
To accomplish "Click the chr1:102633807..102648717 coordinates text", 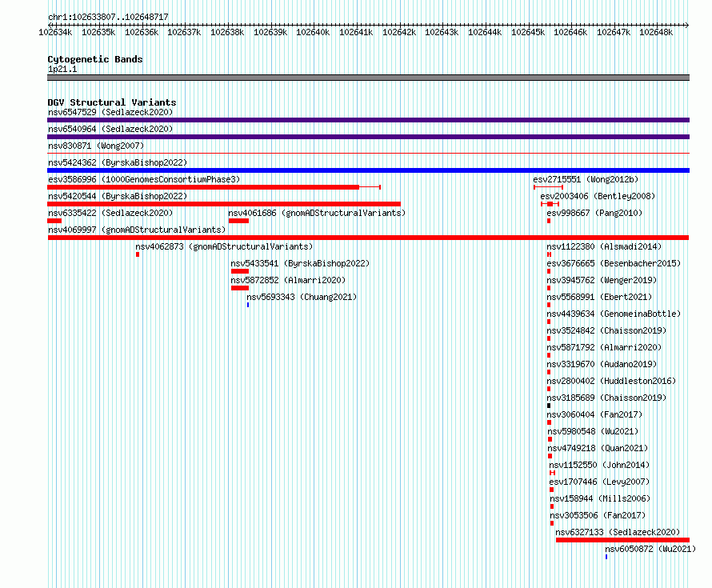I will (x=108, y=17).
